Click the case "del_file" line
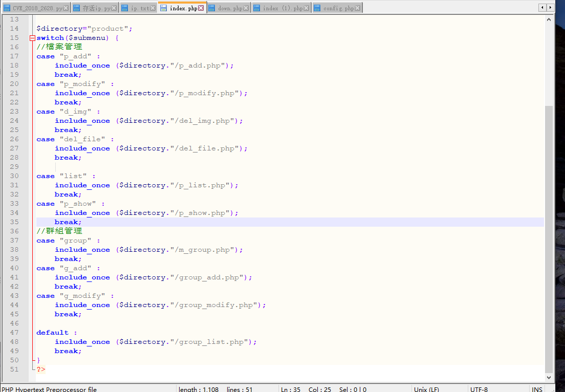The width and height of the screenshot is (565, 392). 75,139
